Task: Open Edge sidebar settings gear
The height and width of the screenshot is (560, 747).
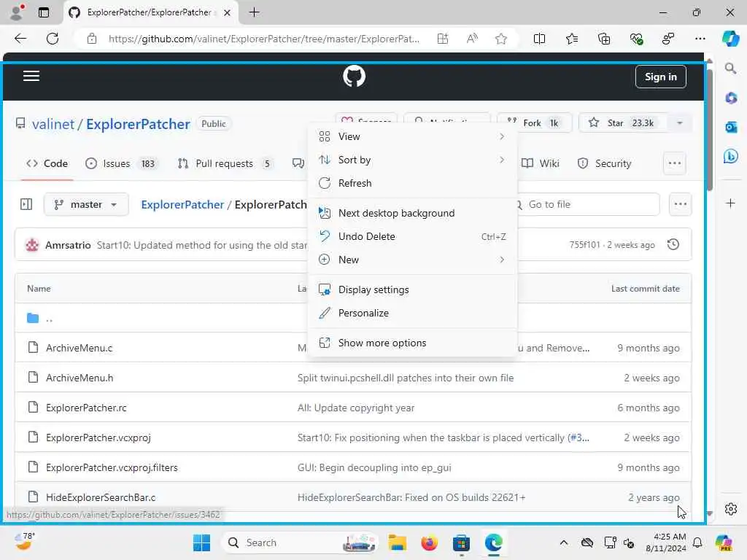Action: [x=731, y=509]
